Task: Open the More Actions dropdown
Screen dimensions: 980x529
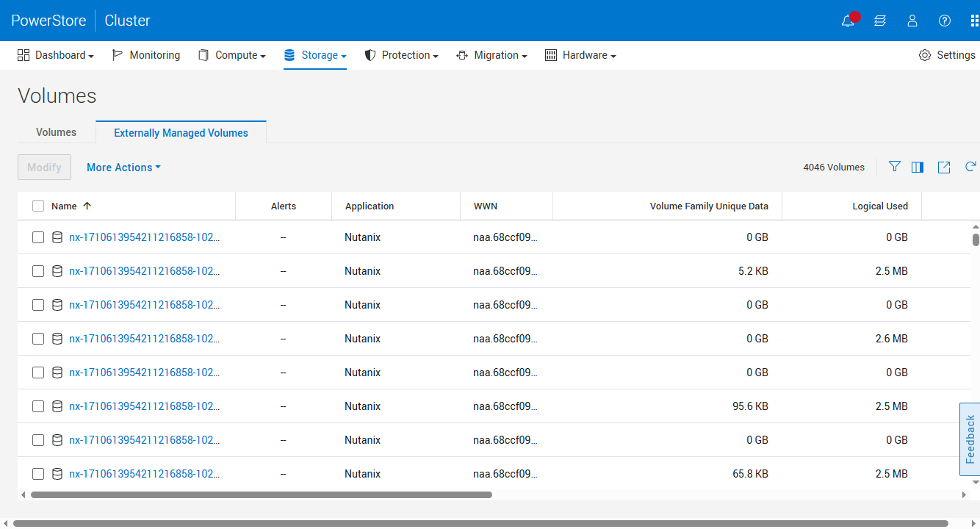Action: click(x=123, y=168)
